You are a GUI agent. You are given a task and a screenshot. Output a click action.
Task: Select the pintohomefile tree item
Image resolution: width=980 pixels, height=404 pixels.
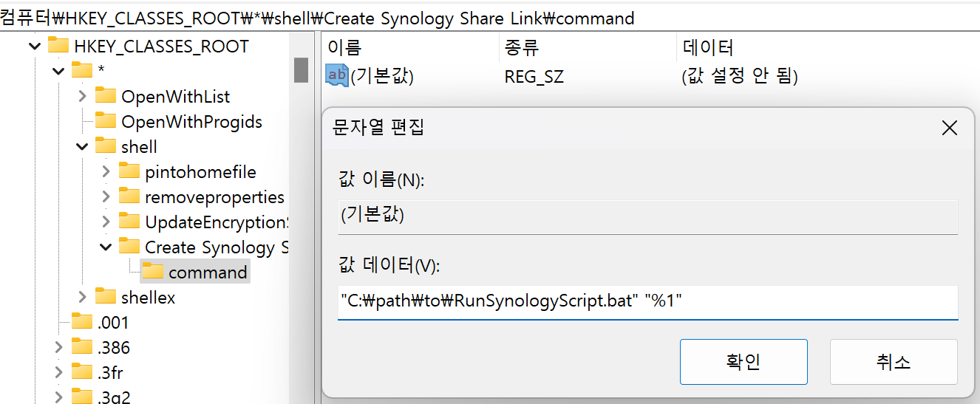(200, 172)
